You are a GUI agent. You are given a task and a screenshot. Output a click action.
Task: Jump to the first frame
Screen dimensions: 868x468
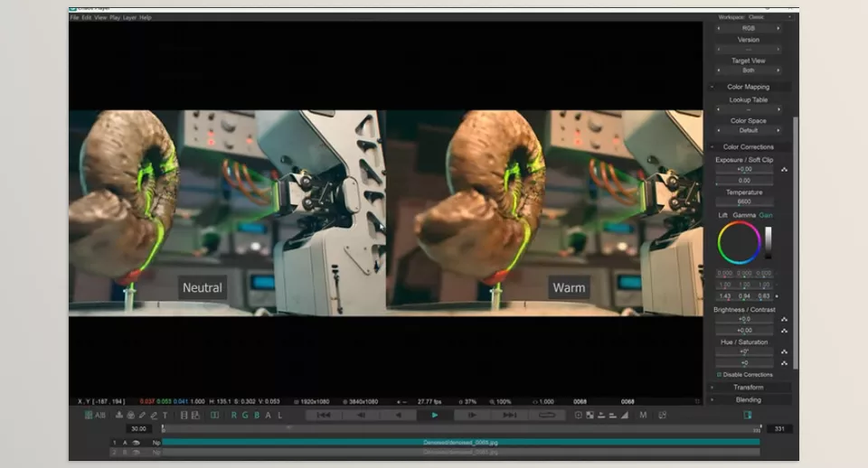[324, 415]
